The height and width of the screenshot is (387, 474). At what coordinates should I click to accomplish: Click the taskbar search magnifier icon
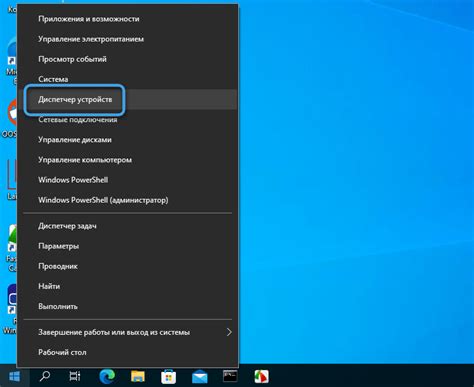point(45,377)
